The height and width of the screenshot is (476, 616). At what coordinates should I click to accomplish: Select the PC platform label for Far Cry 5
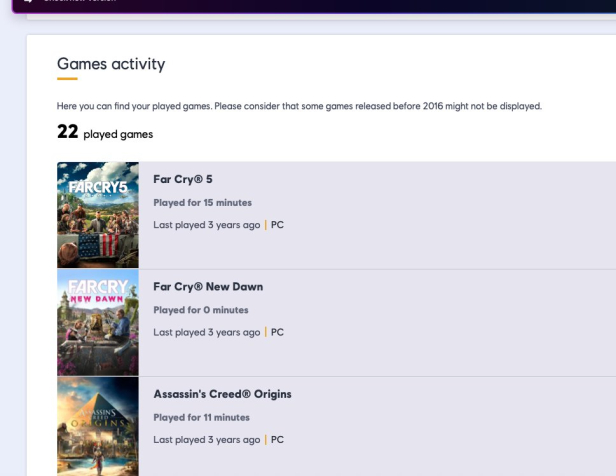point(277,225)
